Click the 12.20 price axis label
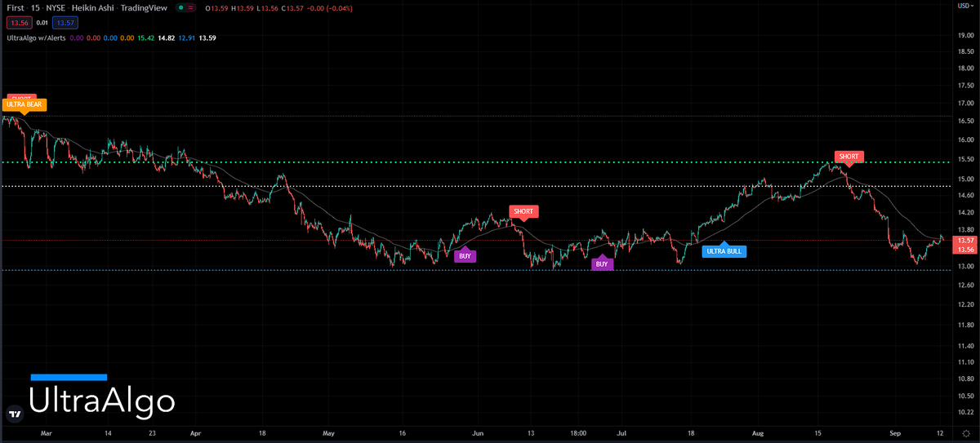This screenshot has width=980, height=443. click(x=964, y=303)
